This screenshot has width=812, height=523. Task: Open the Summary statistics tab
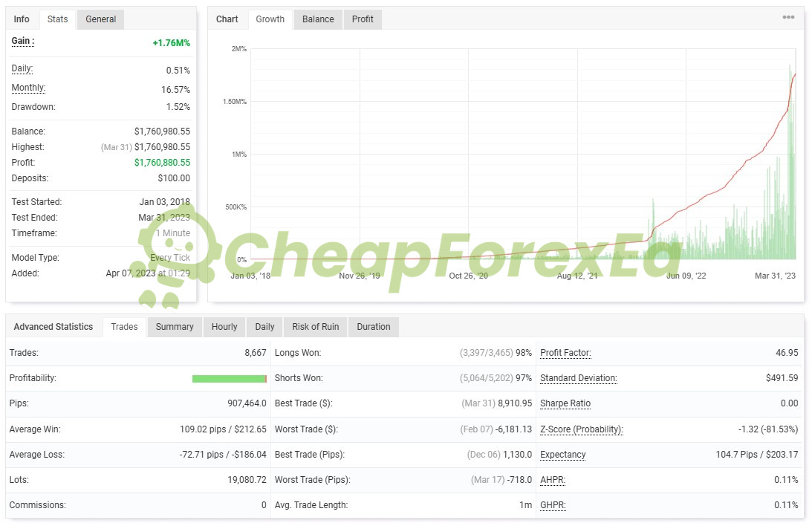175,327
